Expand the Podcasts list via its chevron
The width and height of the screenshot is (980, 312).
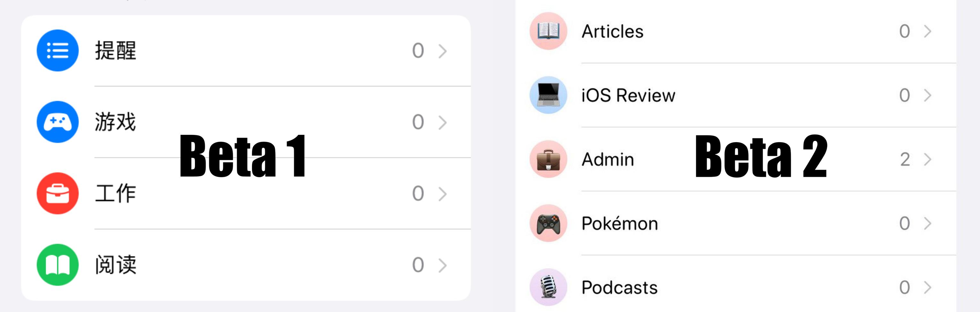(927, 287)
